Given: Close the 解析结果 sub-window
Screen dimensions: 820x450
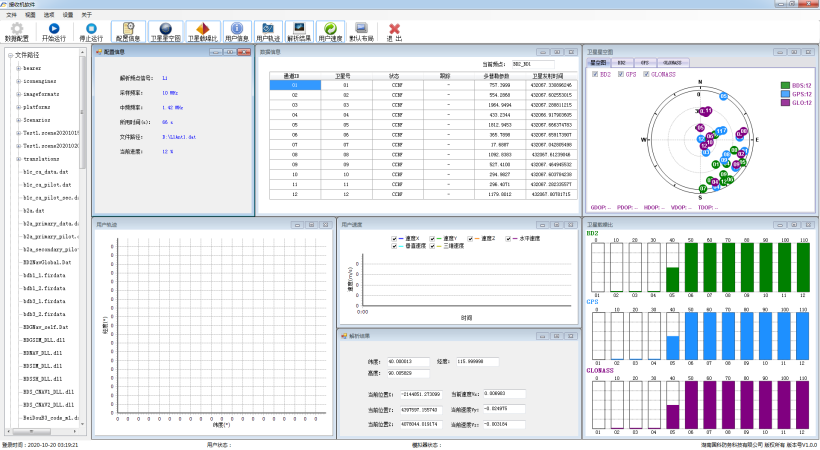Looking at the screenshot, I should [x=571, y=336].
